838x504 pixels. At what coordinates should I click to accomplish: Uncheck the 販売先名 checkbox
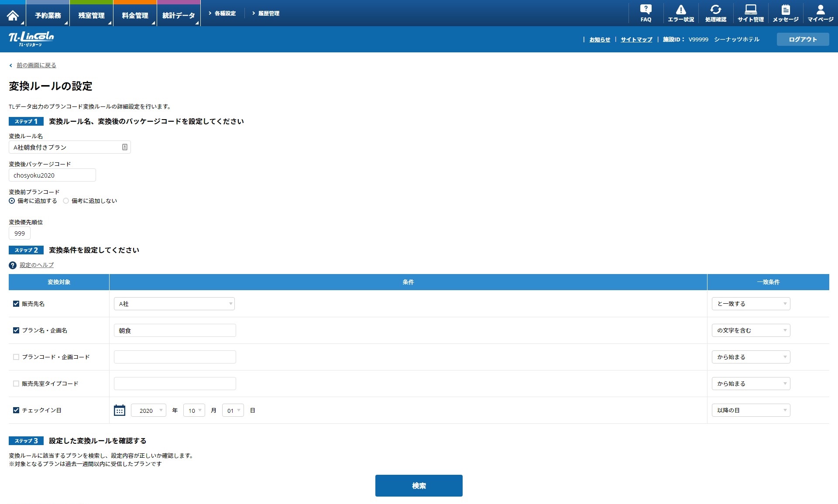point(16,304)
